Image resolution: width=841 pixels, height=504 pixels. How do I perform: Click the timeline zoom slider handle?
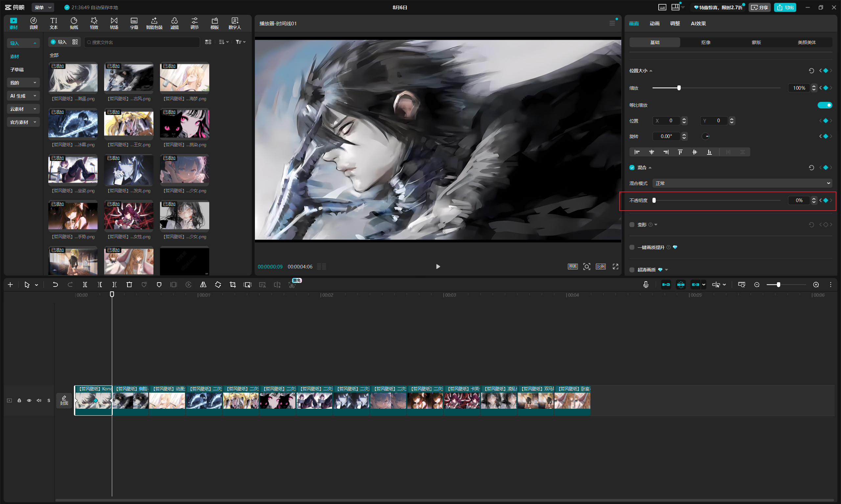[778, 285]
